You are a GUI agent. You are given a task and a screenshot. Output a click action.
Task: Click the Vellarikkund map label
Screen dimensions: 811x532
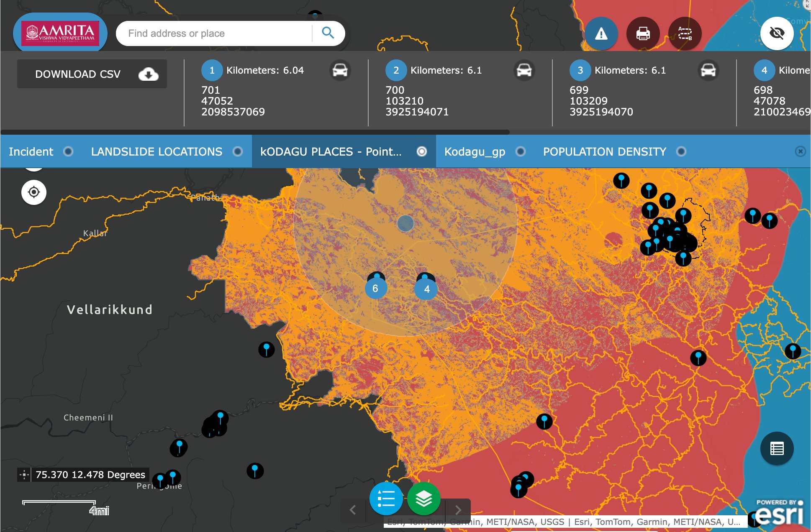(110, 309)
